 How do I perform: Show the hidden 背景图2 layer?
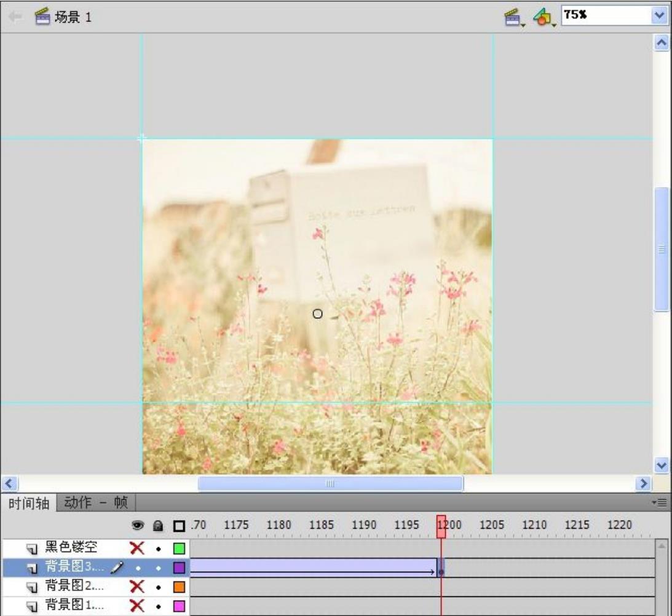point(138,588)
